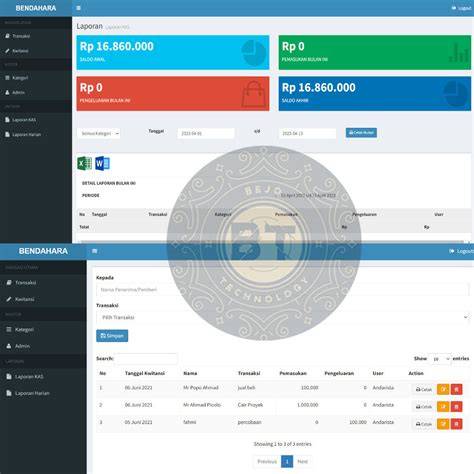
Task: Go to the Next table page
Action: click(302, 461)
